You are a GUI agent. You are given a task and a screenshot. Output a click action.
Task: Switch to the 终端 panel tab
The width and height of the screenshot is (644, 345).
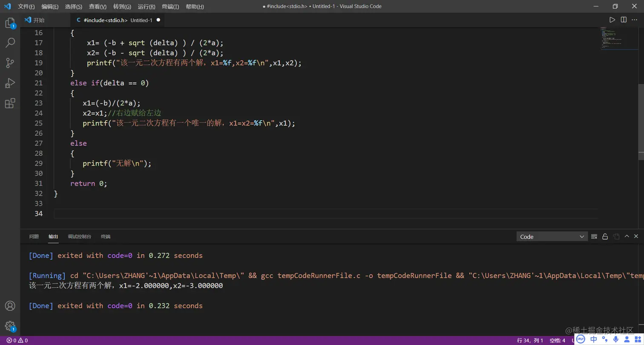[x=106, y=237]
